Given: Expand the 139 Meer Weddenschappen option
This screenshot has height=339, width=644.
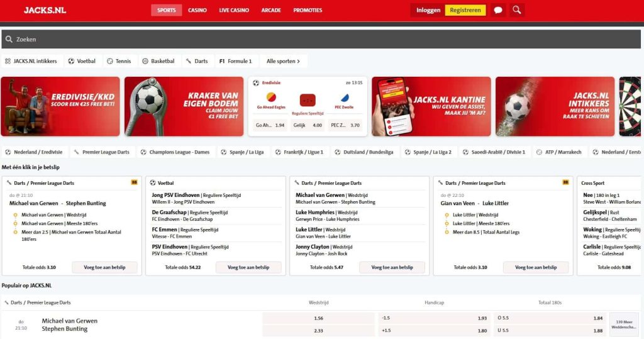Looking at the screenshot, I should 623,324.
